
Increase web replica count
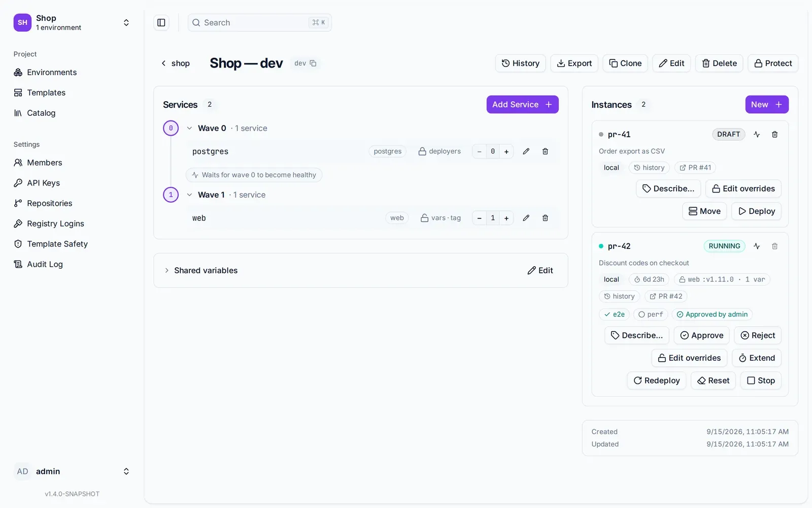[x=506, y=218]
